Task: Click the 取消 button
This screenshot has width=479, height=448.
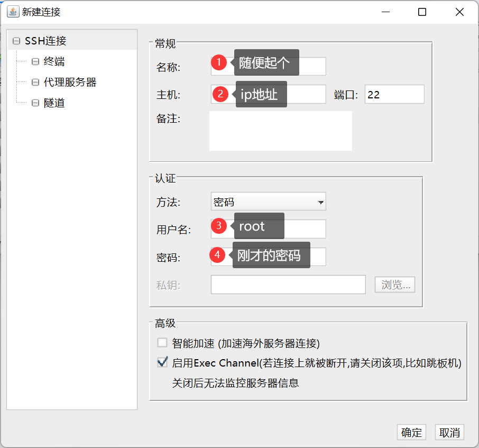Action: click(x=450, y=433)
